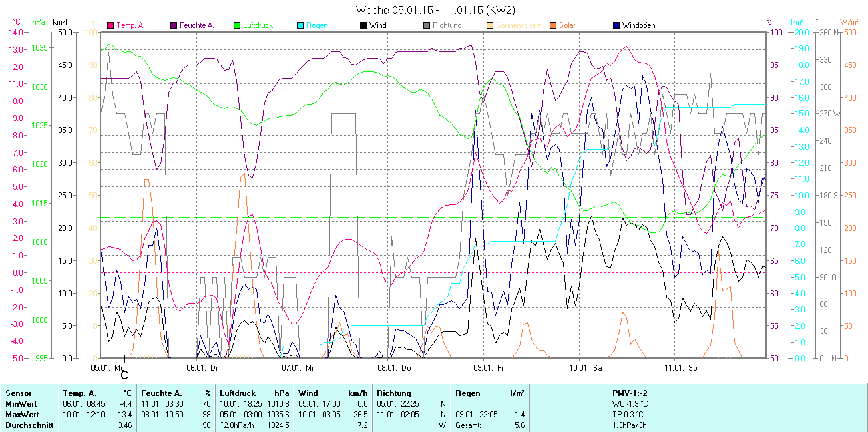
Task: Click the 'Windböen' legend label
Action: point(638,26)
